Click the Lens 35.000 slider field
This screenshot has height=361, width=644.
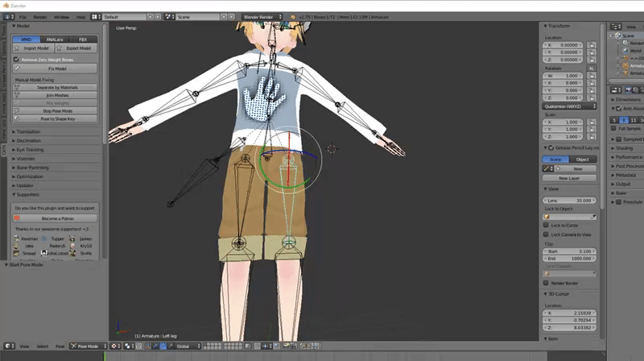569,201
